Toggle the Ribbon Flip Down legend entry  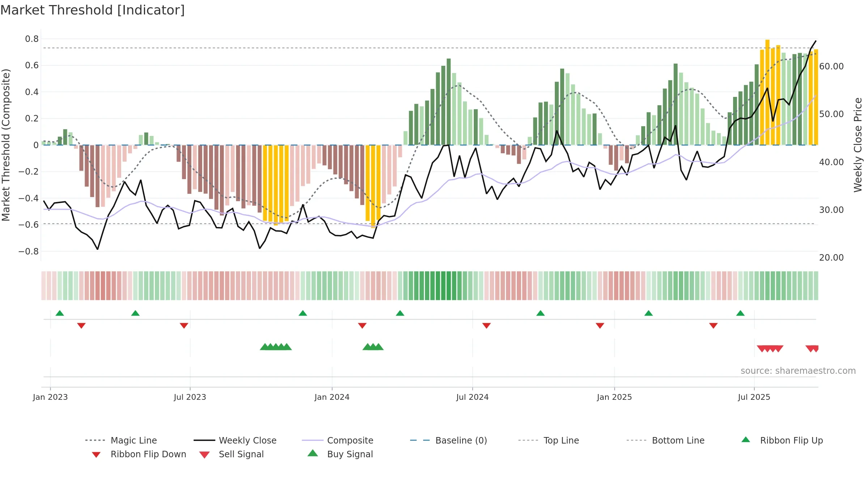[x=139, y=454]
